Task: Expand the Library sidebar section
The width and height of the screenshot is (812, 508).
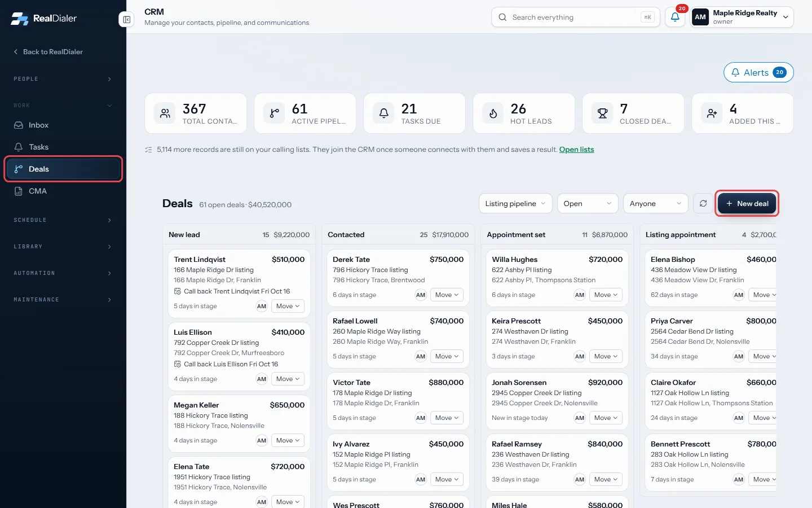Action: [63, 247]
